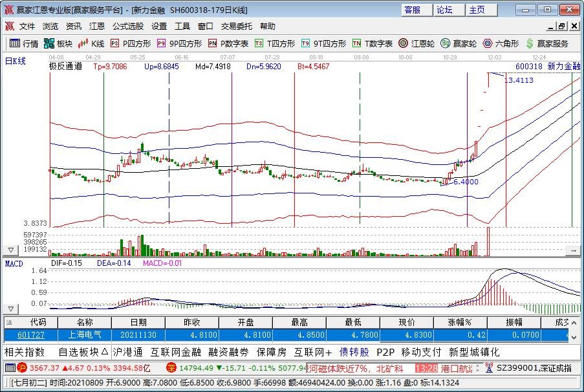The height and width of the screenshot is (392, 584).
Task: Click the right arrow beside volume chart
Action: [x=573, y=251]
